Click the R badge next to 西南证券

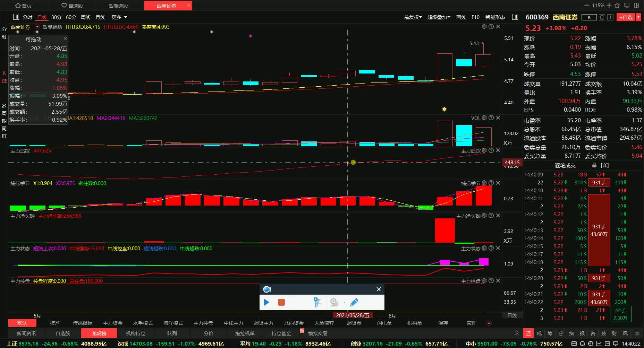[589, 17]
